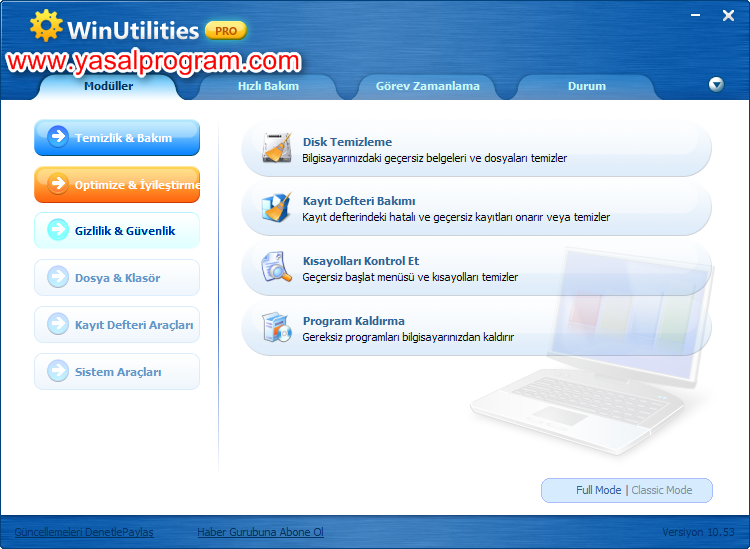Expand the Kayıt Defteri Araçları category
Screen dimensions: 750x549
[x=117, y=325]
